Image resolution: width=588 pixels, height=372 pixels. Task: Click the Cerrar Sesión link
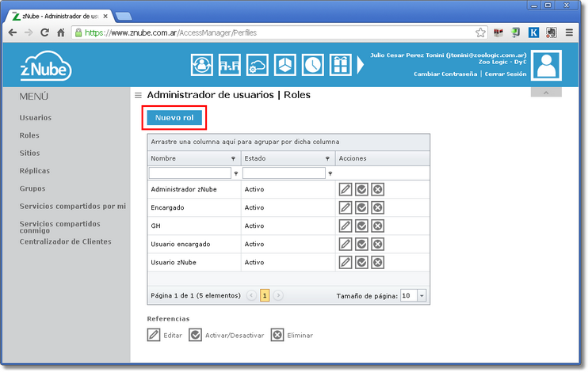click(506, 74)
